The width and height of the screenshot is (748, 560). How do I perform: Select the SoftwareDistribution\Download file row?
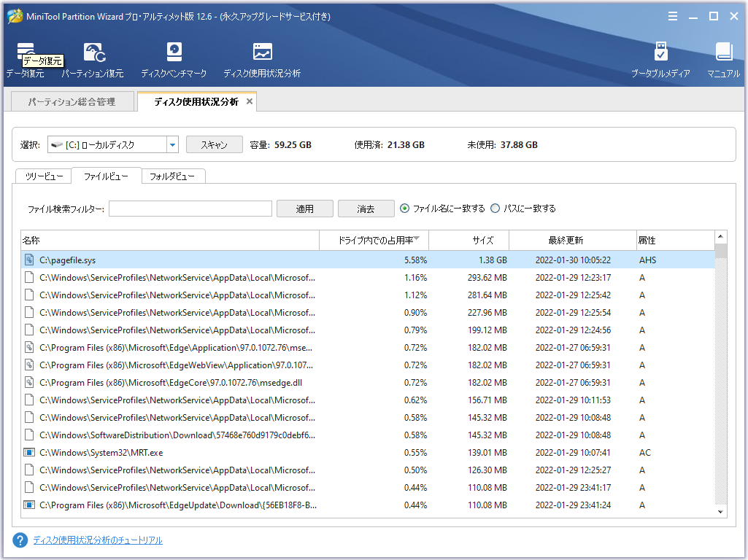point(368,435)
